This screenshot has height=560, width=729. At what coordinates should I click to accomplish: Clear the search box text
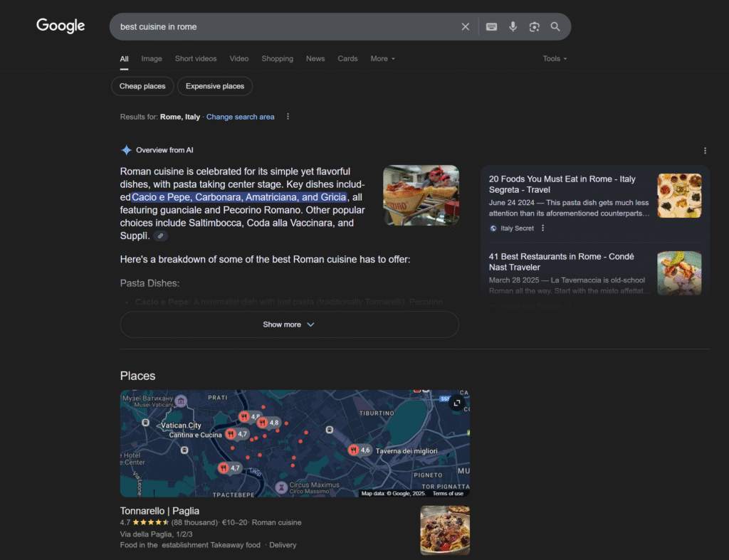point(465,27)
